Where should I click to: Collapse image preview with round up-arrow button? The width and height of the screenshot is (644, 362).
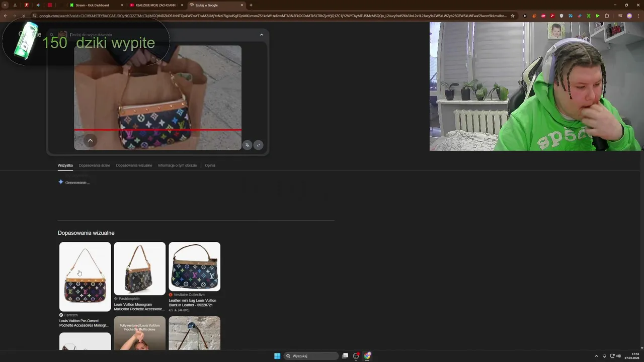[90, 141]
